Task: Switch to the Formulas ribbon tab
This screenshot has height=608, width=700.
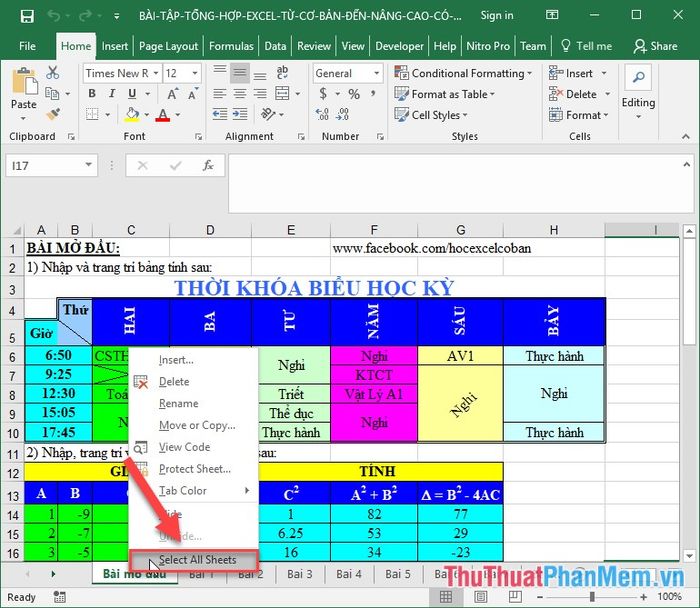Action: [x=231, y=46]
